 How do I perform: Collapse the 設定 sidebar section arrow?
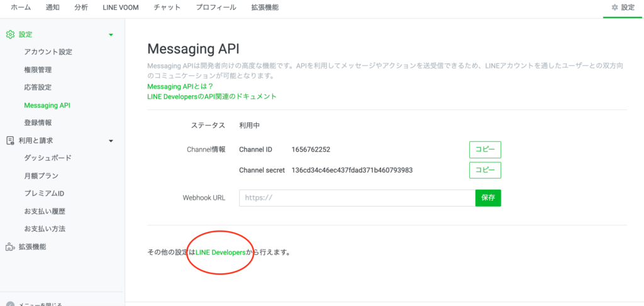[x=111, y=35]
